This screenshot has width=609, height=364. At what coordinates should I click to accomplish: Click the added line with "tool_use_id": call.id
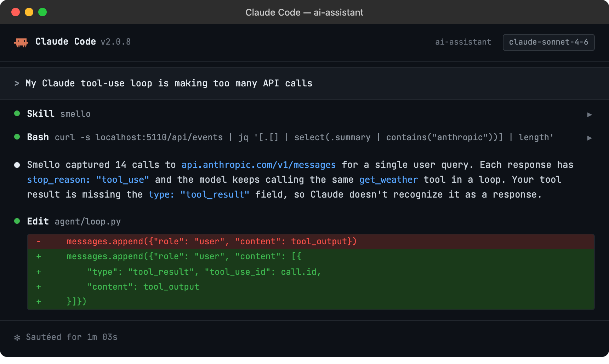[x=311, y=272]
